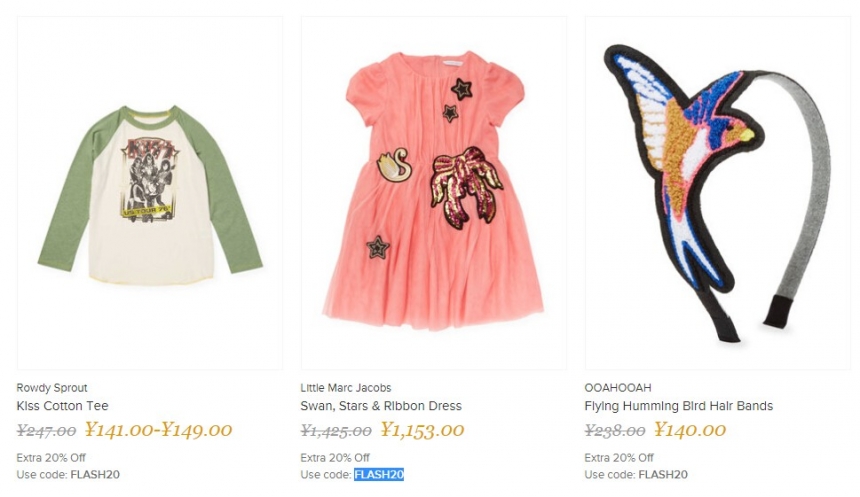860x497 pixels.
Task: Open the Kiss Cotton Tee product image
Action: [x=149, y=195]
